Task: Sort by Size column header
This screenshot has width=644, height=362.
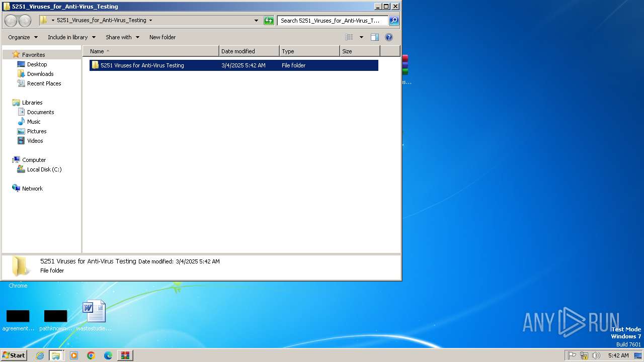Action: click(360, 51)
